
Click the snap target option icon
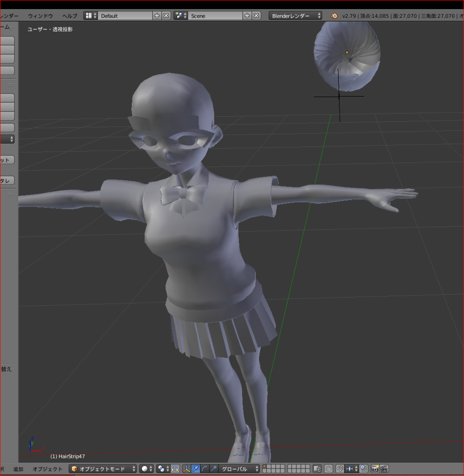click(364, 469)
